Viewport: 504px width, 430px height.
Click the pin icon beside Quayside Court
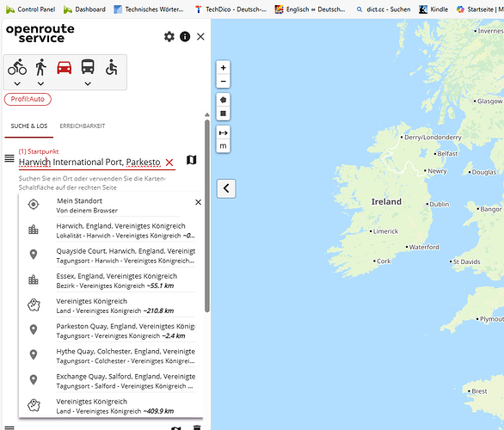(34, 255)
